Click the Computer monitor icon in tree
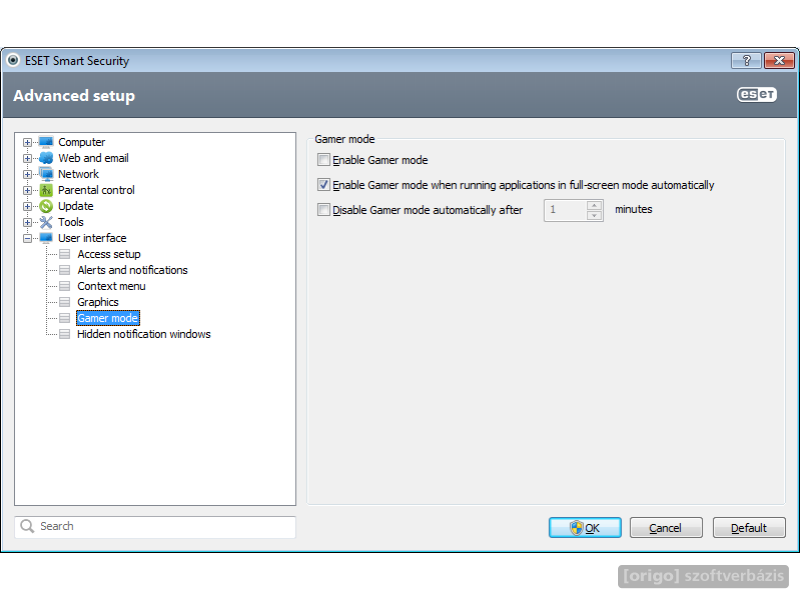Screen dimensions: 800x600 [x=46, y=142]
